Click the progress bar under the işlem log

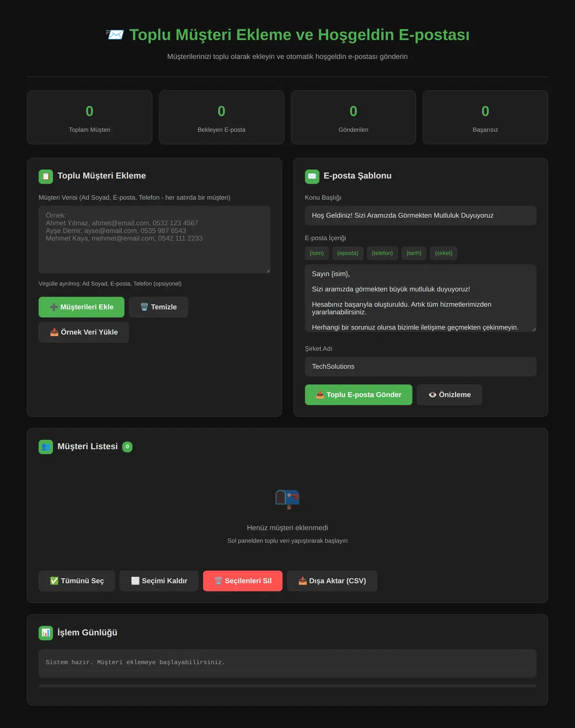(287, 686)
